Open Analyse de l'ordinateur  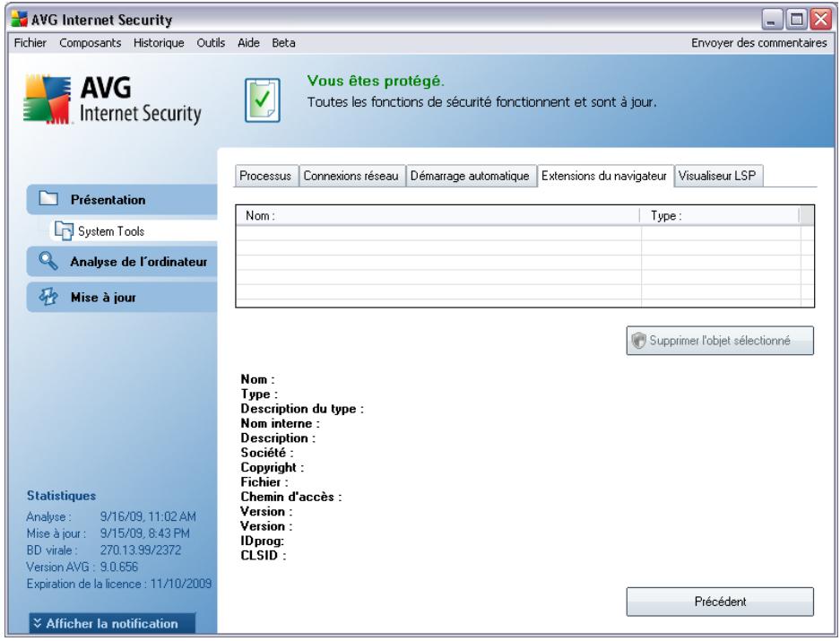pos(122,262)
